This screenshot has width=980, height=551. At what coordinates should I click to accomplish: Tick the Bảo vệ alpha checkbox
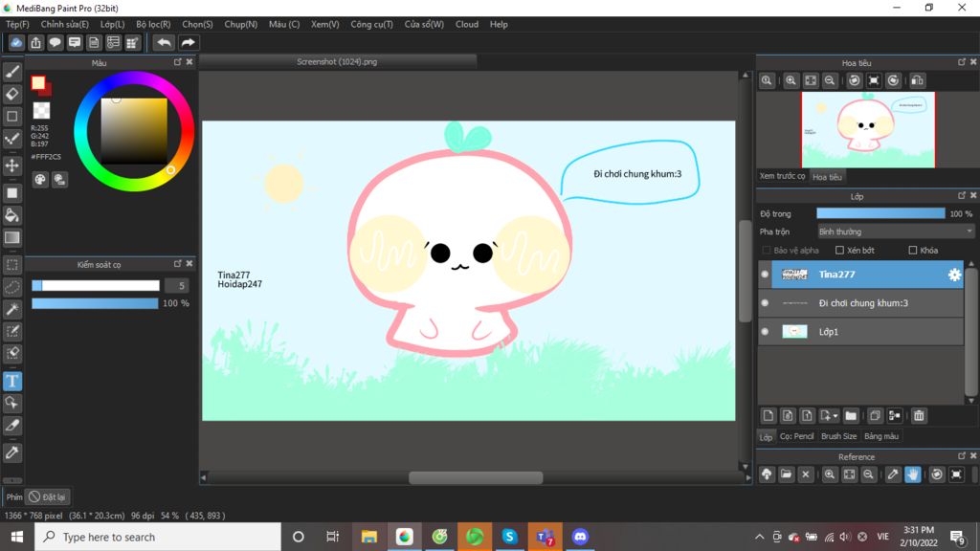(x=767, y=251)
